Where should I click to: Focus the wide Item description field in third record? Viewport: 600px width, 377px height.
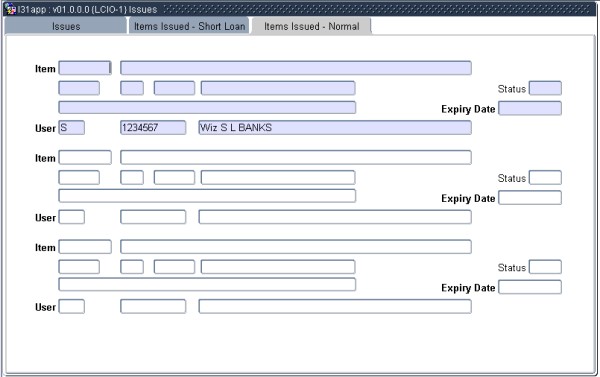coord(296,247)
